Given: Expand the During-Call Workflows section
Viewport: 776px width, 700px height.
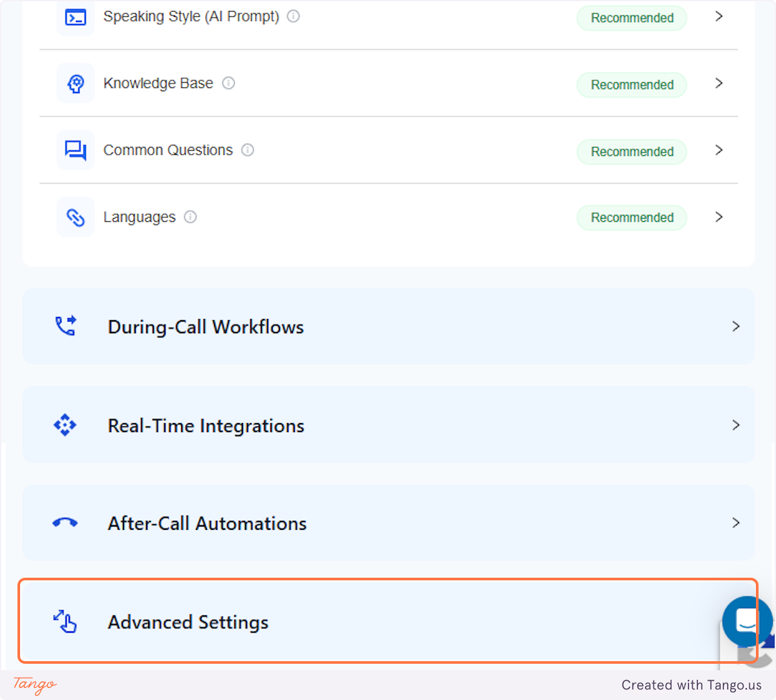Looking at the screenshot, I should (388, 326).
